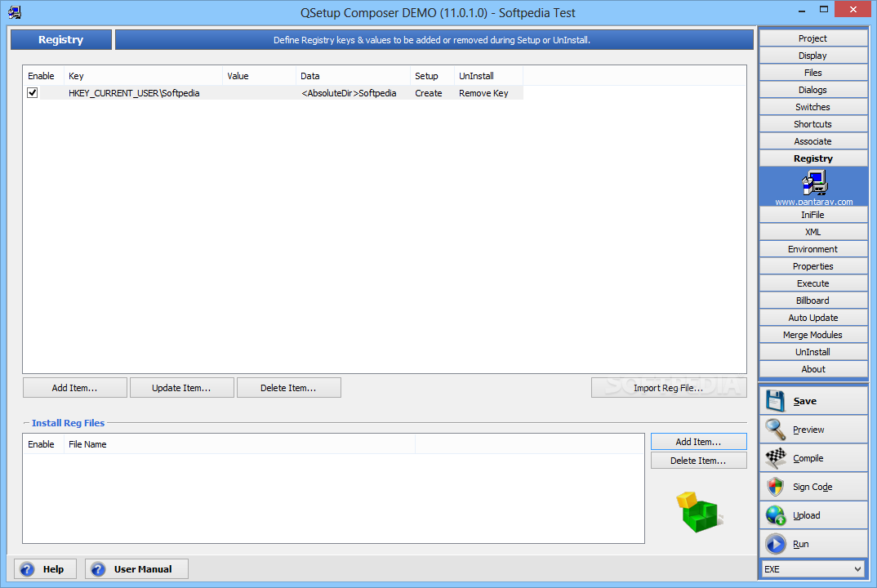The image size is (877, 588).
Task: Go to the Files page
Action: click(813, 73)
